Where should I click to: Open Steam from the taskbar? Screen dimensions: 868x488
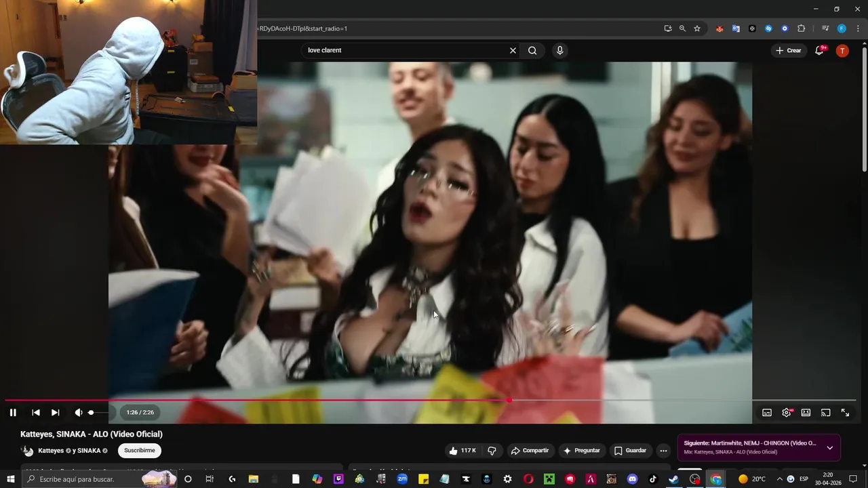673,479
